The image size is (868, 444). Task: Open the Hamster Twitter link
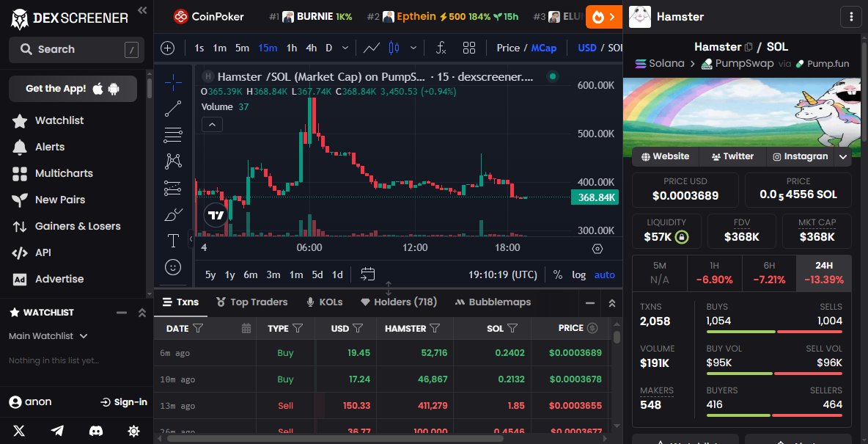(x=733, y=157)
